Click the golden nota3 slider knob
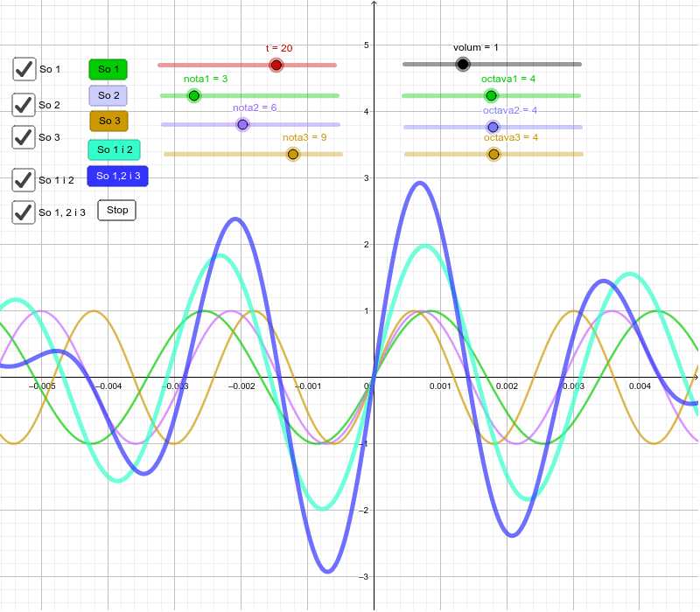700x612 pixels. 293,155
